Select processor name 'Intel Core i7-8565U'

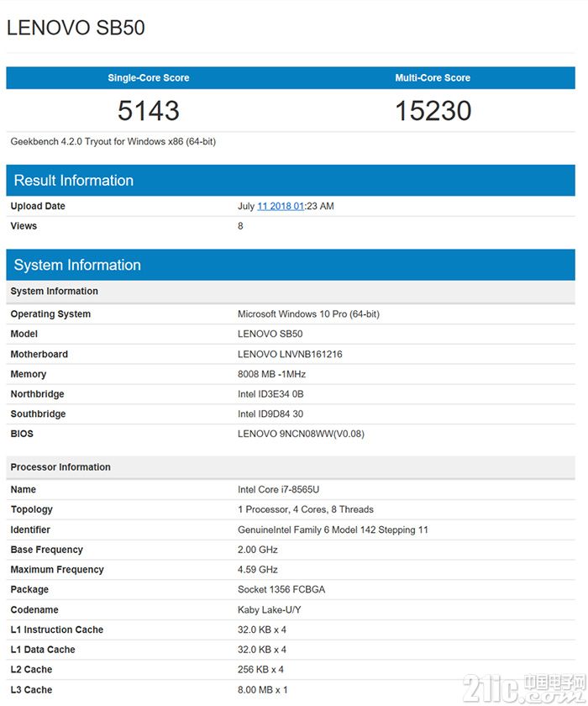(x=279, y=489)
